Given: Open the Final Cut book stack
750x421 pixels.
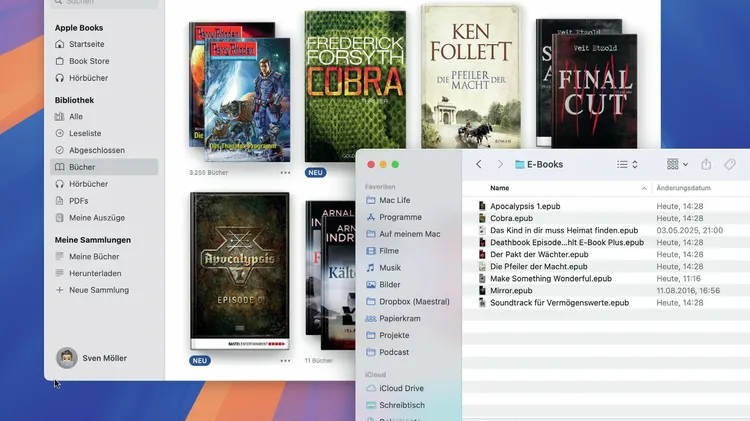Looking at the screenshot, I should 586,84.
